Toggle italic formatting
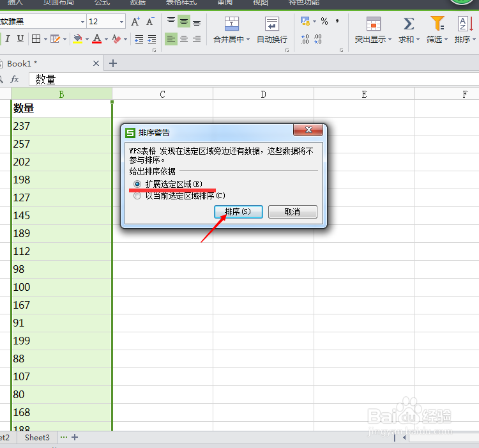479x448 pixels. point(8,39)
